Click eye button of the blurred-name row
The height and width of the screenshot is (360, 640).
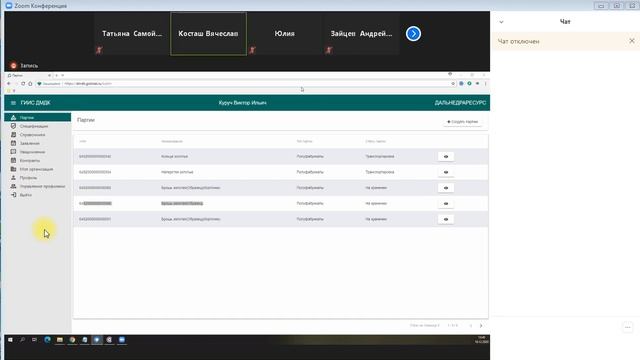coord(446,203)
